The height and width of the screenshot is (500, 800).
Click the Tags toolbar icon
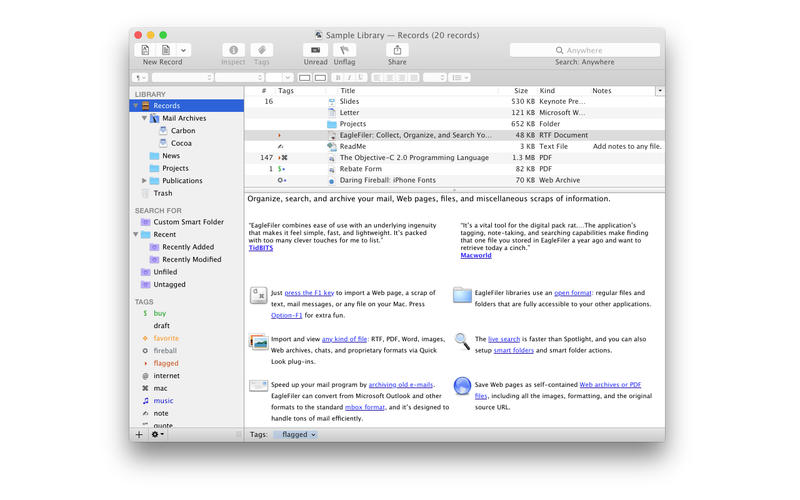[261, 50]
